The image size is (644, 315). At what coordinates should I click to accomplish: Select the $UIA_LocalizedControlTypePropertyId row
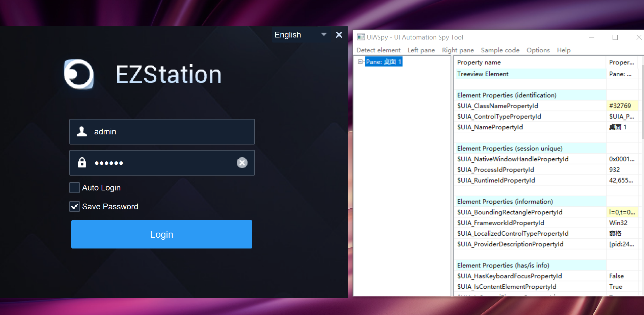pyautogui.click(x=547, y=233)
